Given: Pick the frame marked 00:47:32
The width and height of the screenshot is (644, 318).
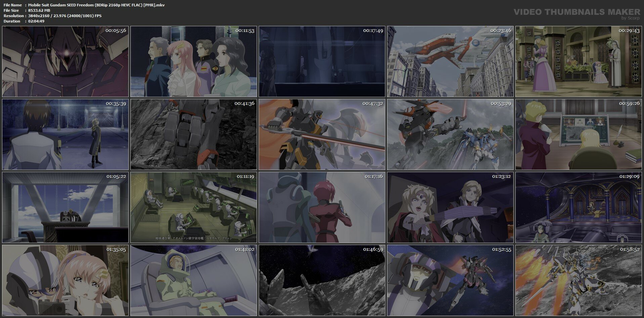Looking at the screenshot, I should (322, 134).
